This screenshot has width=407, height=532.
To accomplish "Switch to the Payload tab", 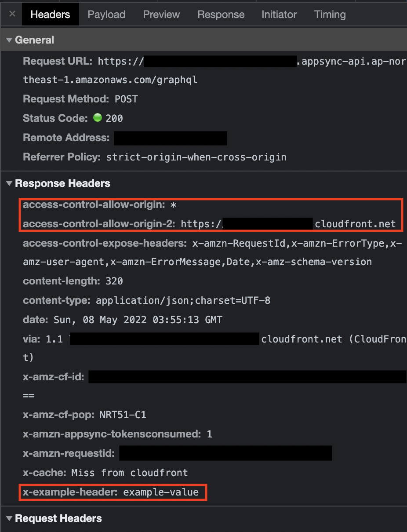I will pyautogui.click(x=106, y=14).
